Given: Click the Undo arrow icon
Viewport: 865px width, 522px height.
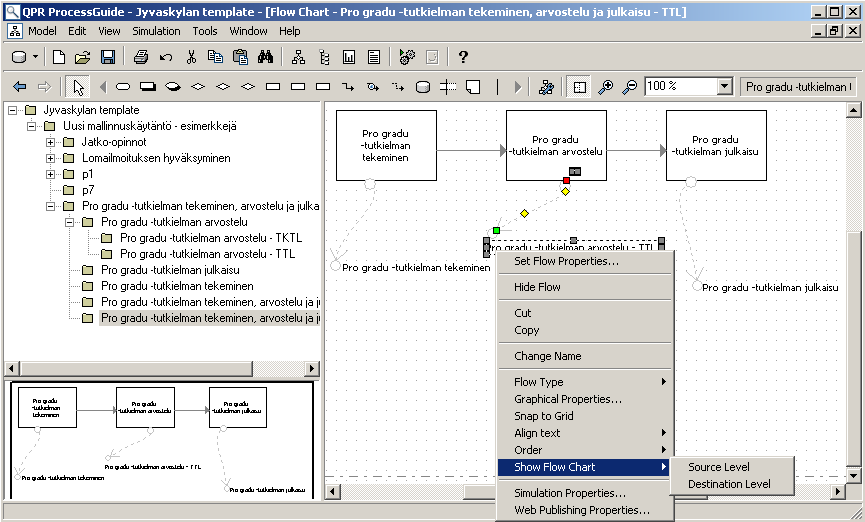Looking at the screenshot, I should click(166, 57).
